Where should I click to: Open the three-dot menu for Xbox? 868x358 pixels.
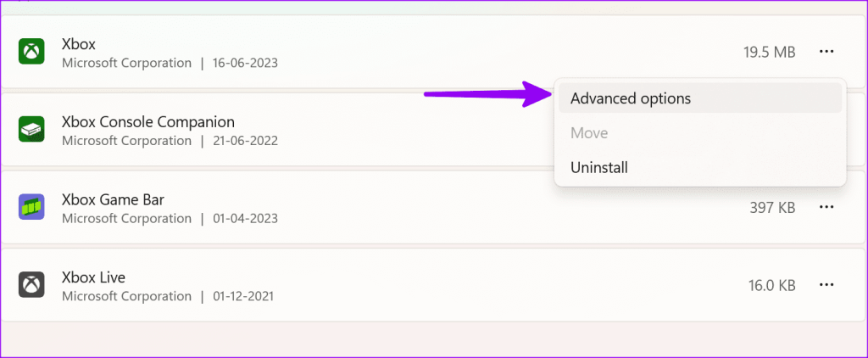click(x=826, y=52)
